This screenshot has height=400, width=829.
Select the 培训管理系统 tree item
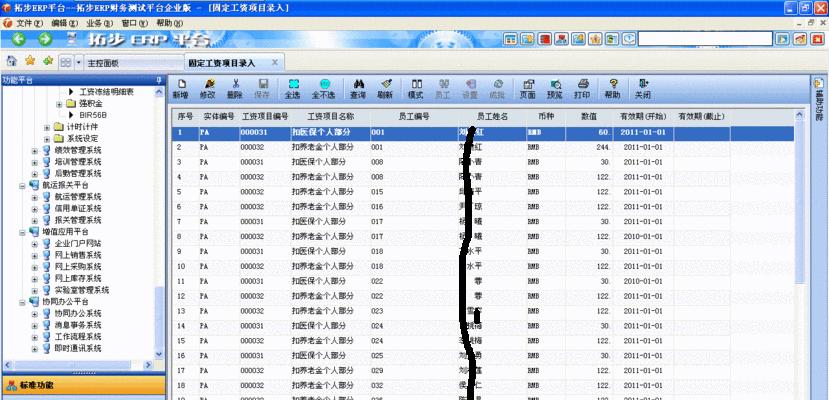pos(78,162)
